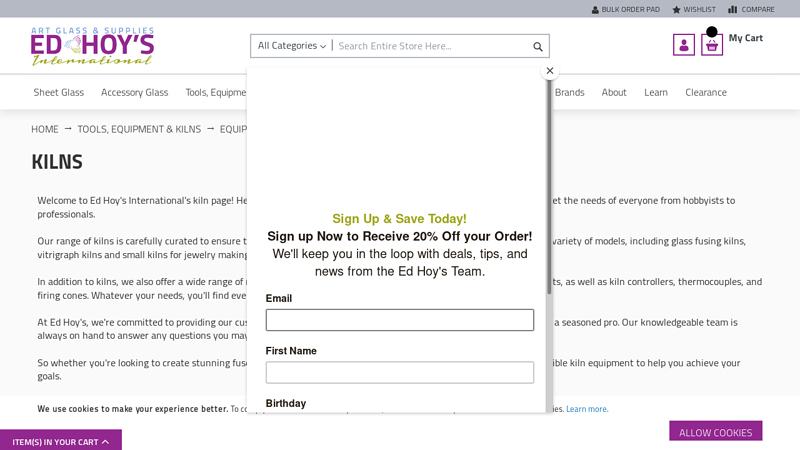The image size is (800, 450).
Task: Open the Clearance menu item
Action: 706,92
